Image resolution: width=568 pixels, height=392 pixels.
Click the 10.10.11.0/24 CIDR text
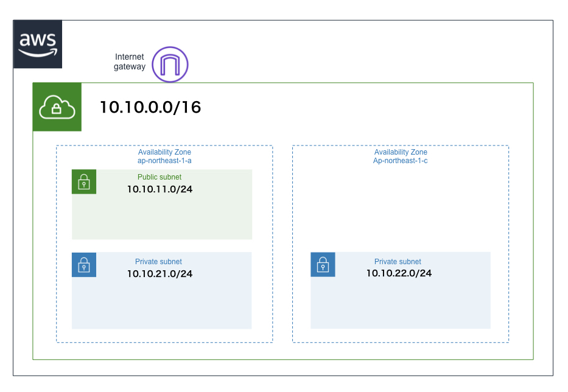click(x=160, y=189)
